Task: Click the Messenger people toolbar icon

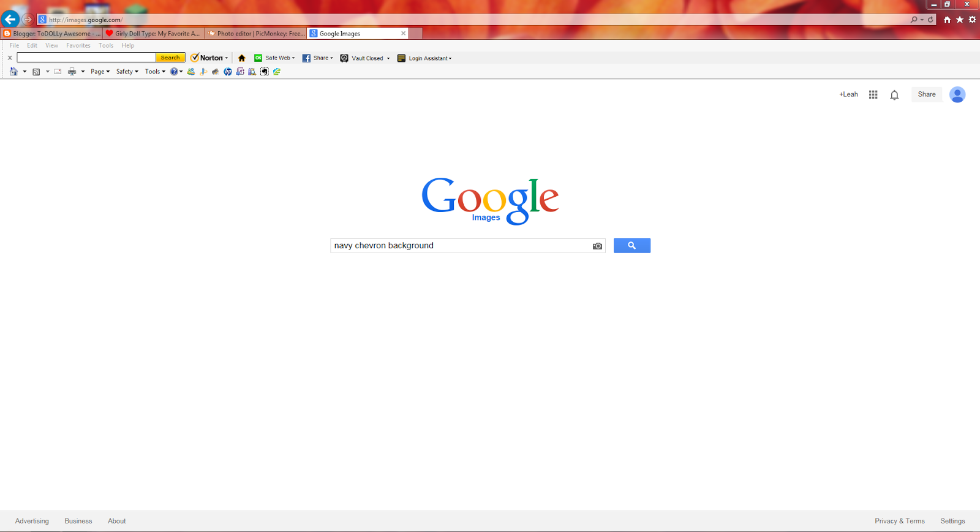Action: [x=191, y=72]
